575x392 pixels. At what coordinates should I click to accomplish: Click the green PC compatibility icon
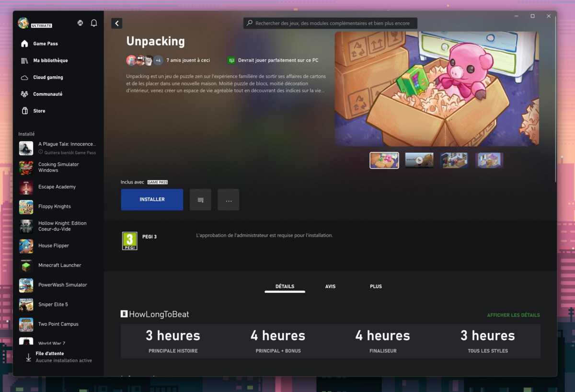[x=231, y=60]
